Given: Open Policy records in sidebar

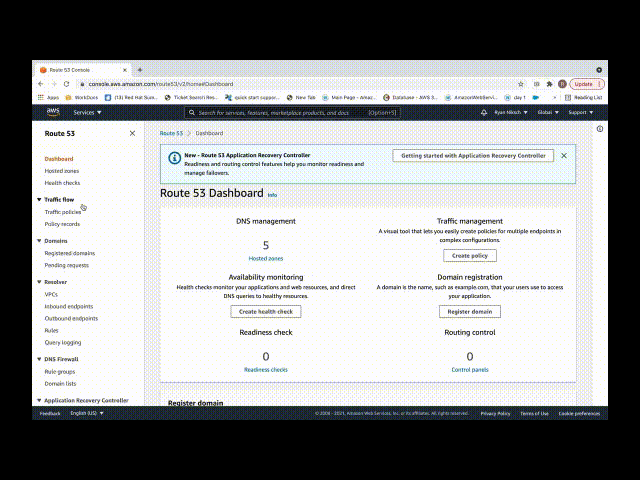Looking at the screenshot, I should (x=62, y=224).
